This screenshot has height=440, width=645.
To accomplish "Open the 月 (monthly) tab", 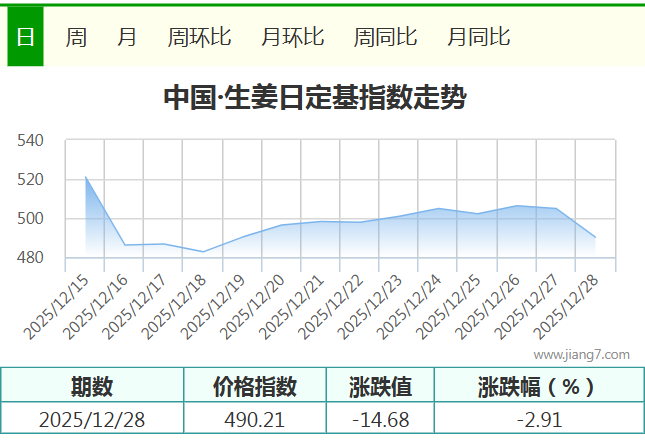I will pyautogui.click(x=127, y=37).
